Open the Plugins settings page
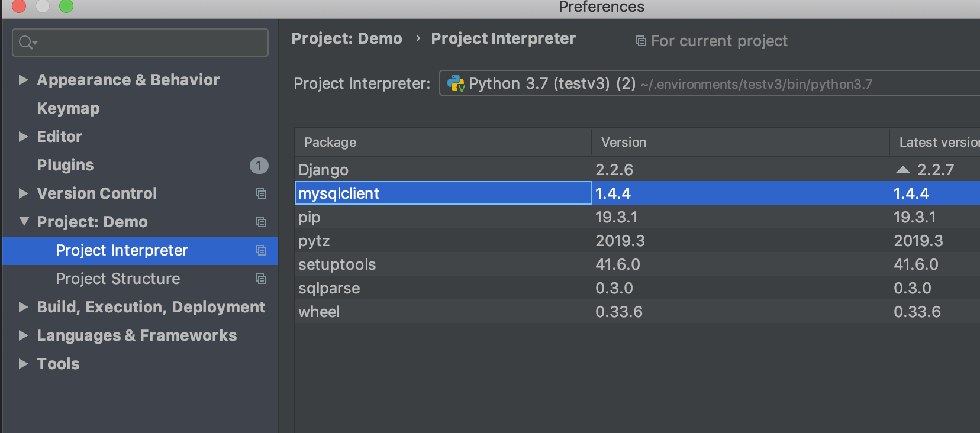Screen dimensions: 980x433 click(x=65, y=165)
